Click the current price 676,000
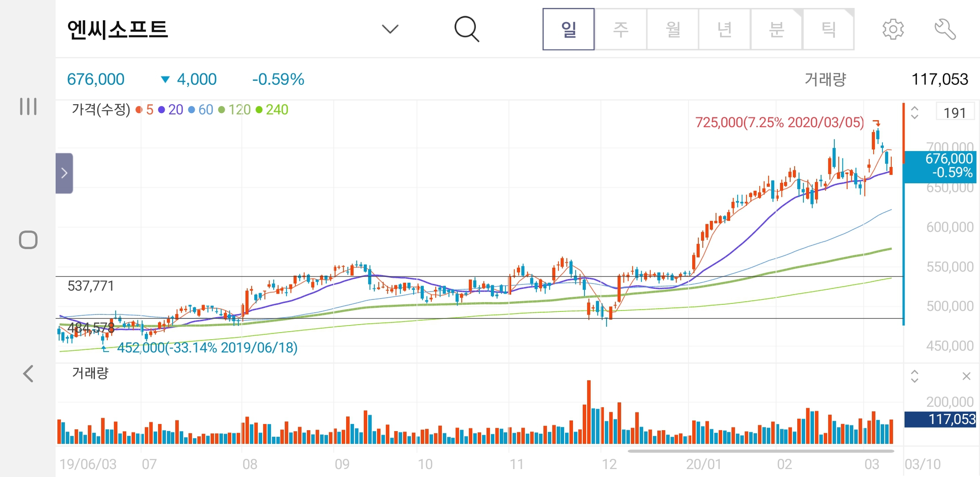This screenshot has width=980, height=477. tap(96, 79)
